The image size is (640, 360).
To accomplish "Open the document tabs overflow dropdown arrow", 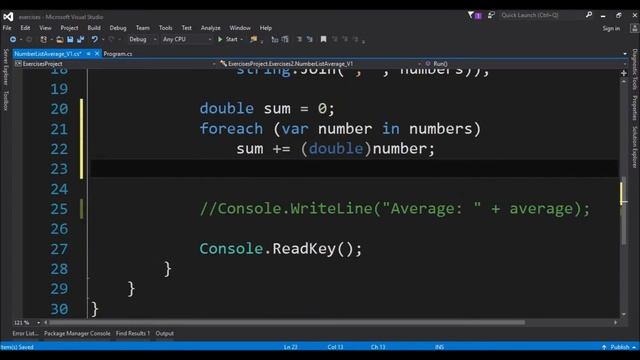I will click(x=624, y=54).
